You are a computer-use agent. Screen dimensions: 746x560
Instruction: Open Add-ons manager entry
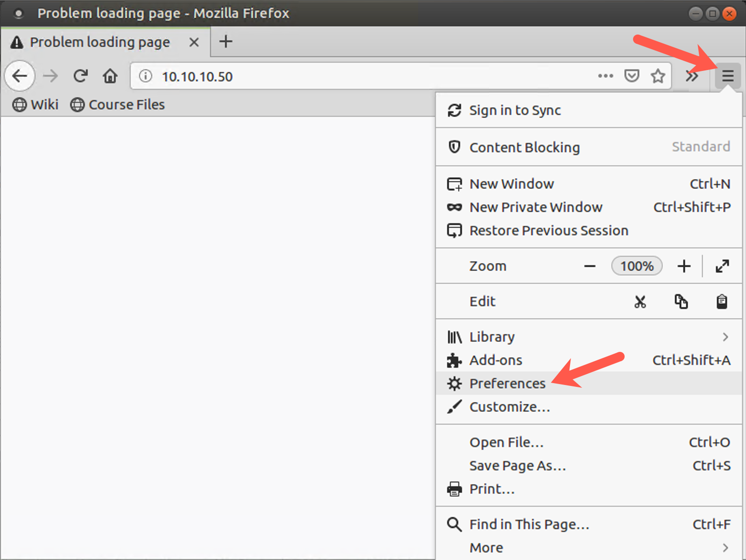[589, 360]
